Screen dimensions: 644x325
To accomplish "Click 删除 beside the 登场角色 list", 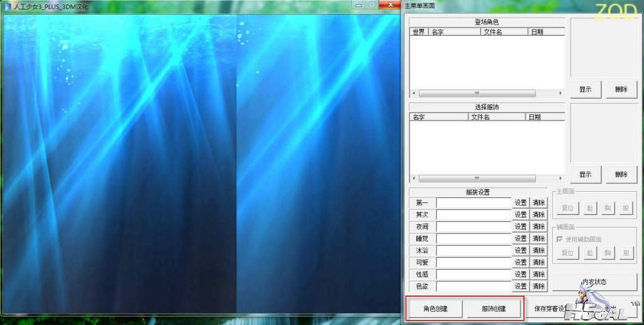I will coord(621,89).
